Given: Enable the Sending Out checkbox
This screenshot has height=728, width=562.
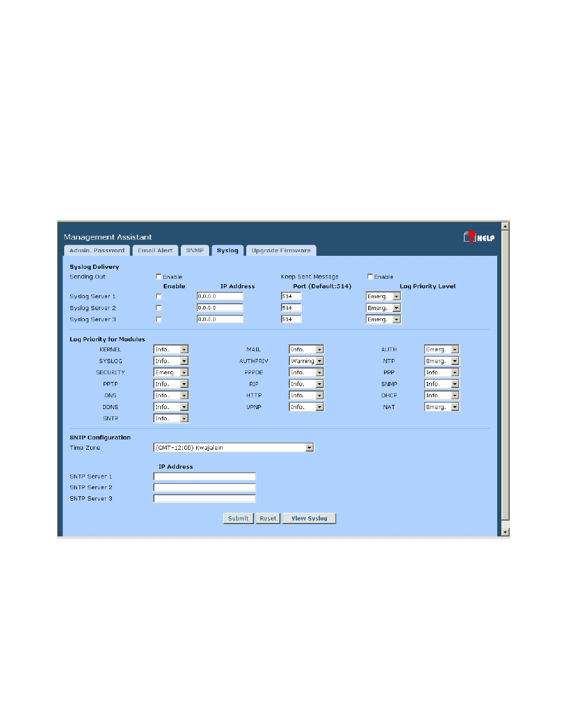Looking at the screenshot, I should click(158, 276).
